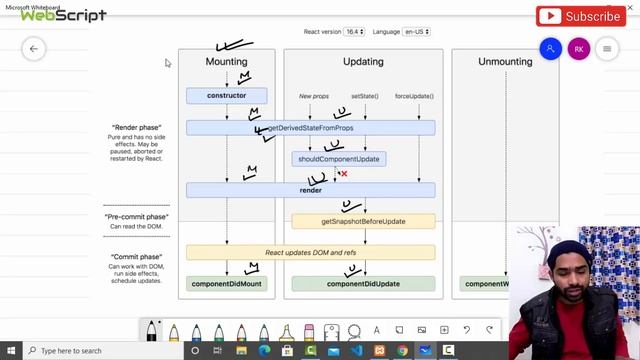Open the RK account avatar
This screenshot has width=640, height=360.
[579, 49]
